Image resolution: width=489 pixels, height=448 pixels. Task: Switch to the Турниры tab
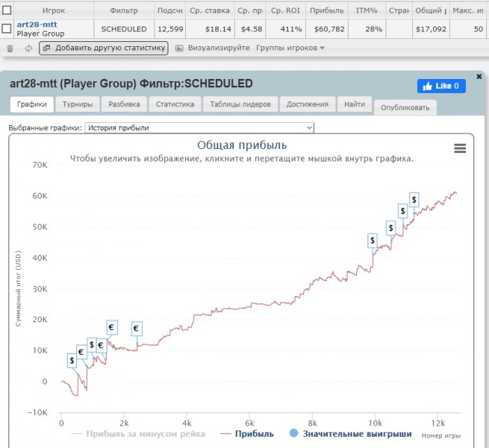pos(77,104)
